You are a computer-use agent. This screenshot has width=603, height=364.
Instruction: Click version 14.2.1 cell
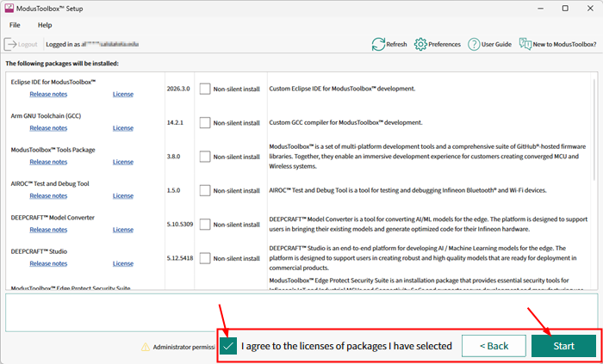tap(175, 122)
